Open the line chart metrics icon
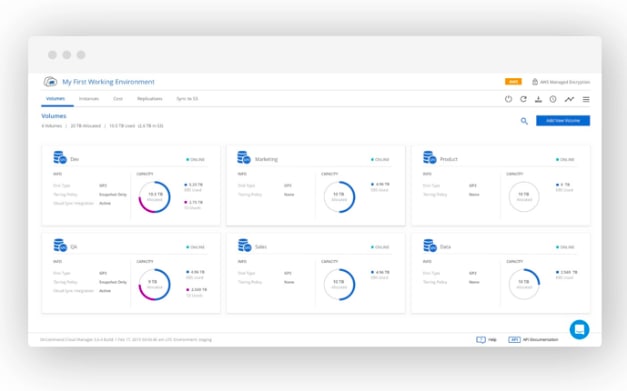The image size is (627, 391). [x=569, y=99]
